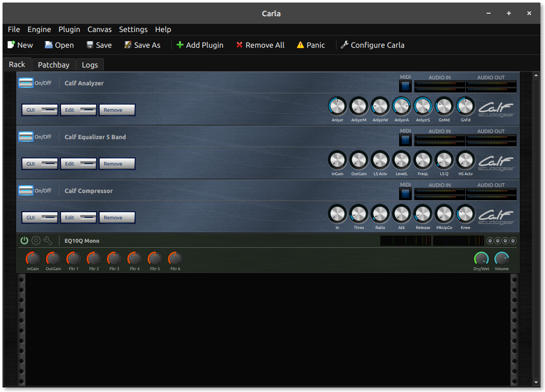Open the Engine menu
This screenshot has height=392, width=545.
pyautogui.click(x=39, y=29)
